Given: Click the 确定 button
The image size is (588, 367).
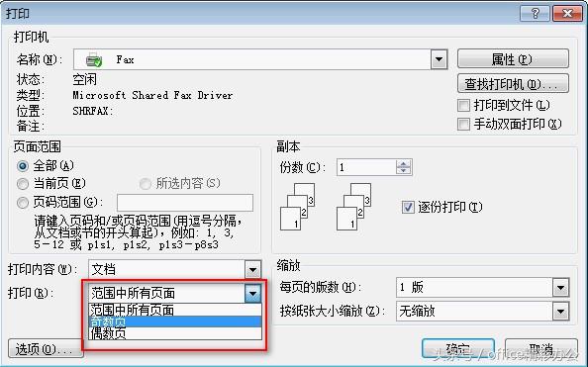Looking at the screenshot, I should coord(458,349).
